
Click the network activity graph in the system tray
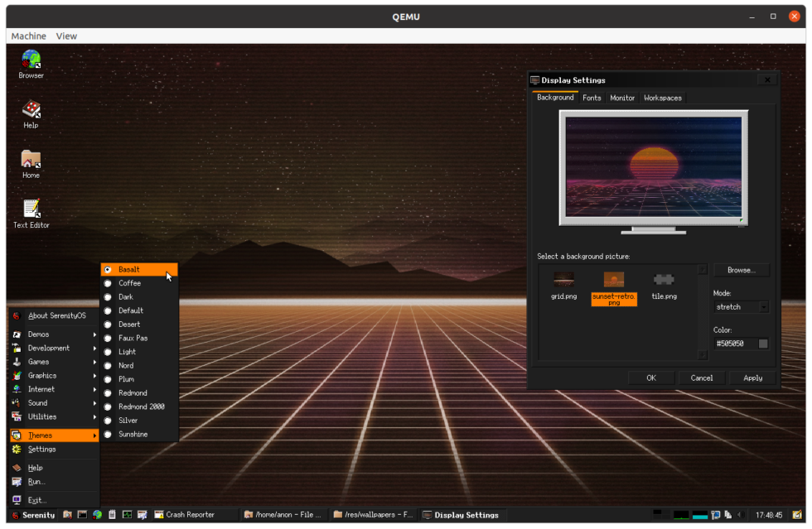(x=682, y=515)
